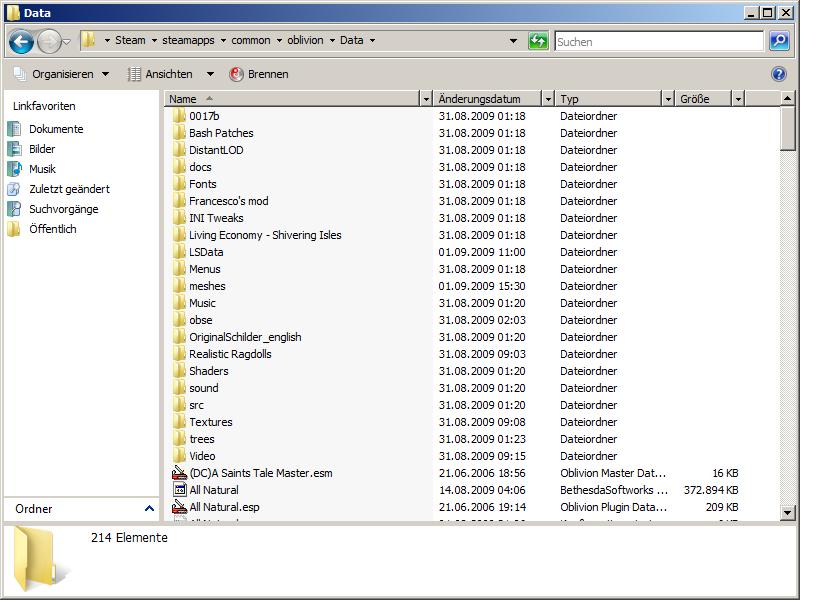Click into the Suchen search field
Viewport: 840px width, 600px height.
pyautogui.click(x=658, y=42)
